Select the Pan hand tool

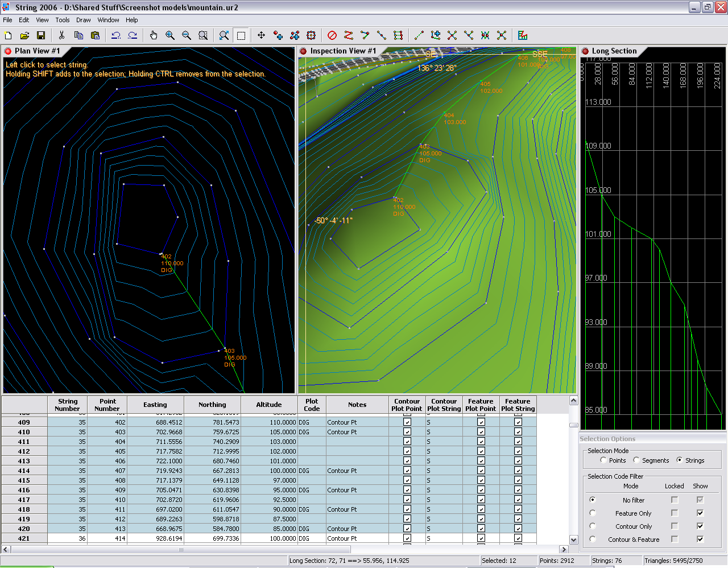154,35
